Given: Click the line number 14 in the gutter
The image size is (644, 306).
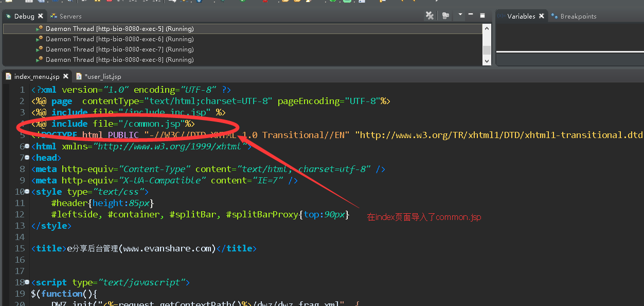Looking at the screenshot, I should [x=20, y=237].
